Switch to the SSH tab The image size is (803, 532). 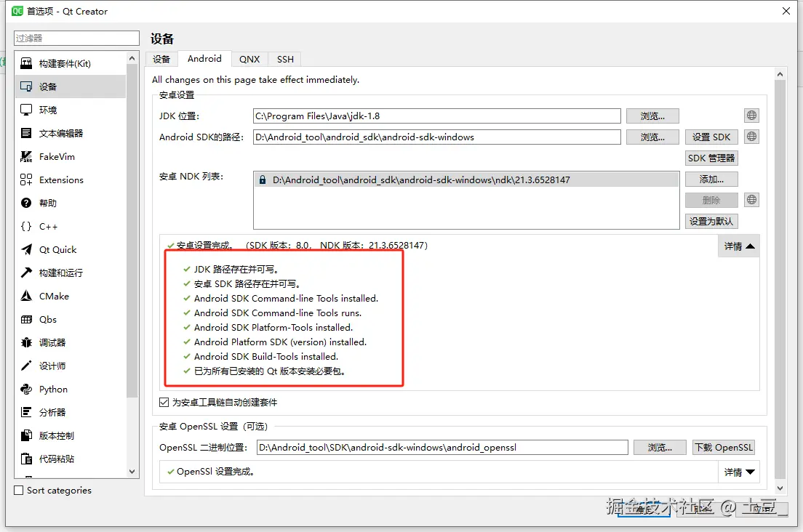coord(285,60)
